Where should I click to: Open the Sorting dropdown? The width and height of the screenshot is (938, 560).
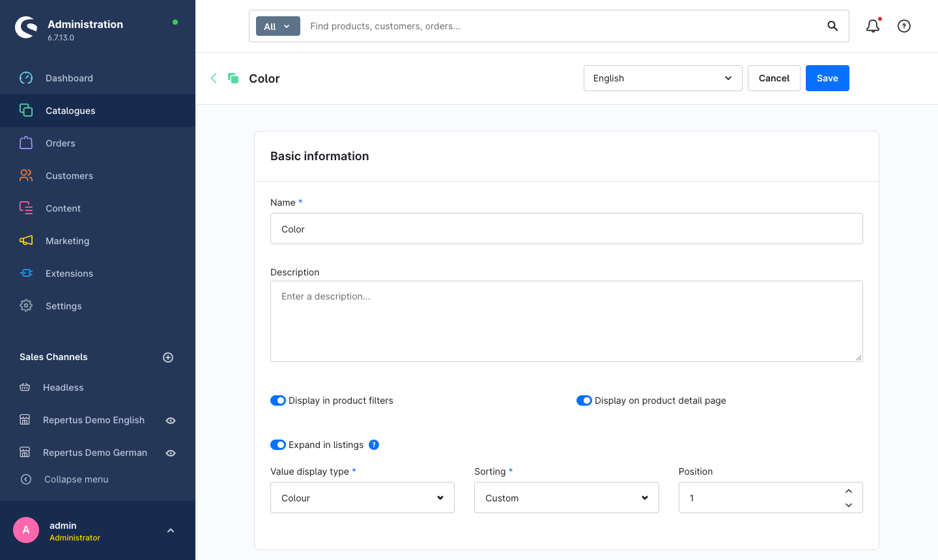[567, 497]
